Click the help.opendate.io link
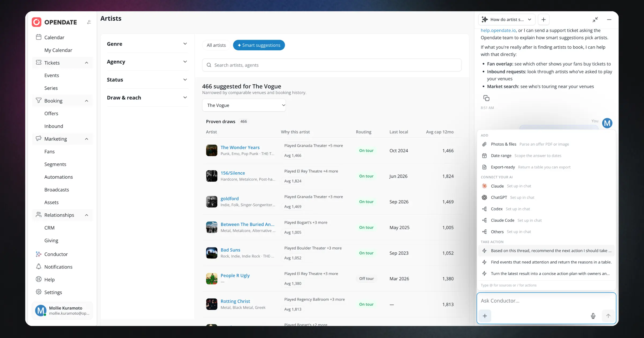The image size is (644, 338). (x=498, y=30)
